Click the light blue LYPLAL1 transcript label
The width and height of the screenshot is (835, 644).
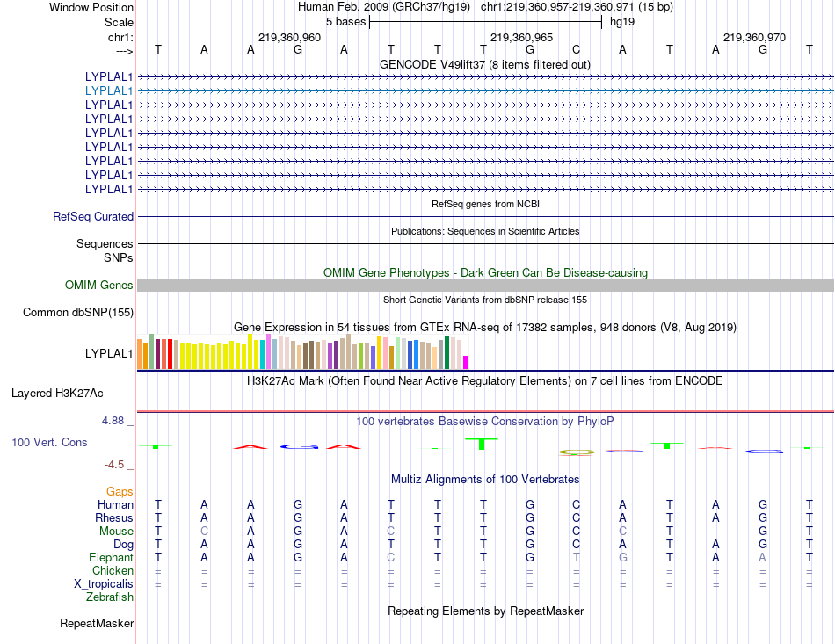click(x=109, y=91)
